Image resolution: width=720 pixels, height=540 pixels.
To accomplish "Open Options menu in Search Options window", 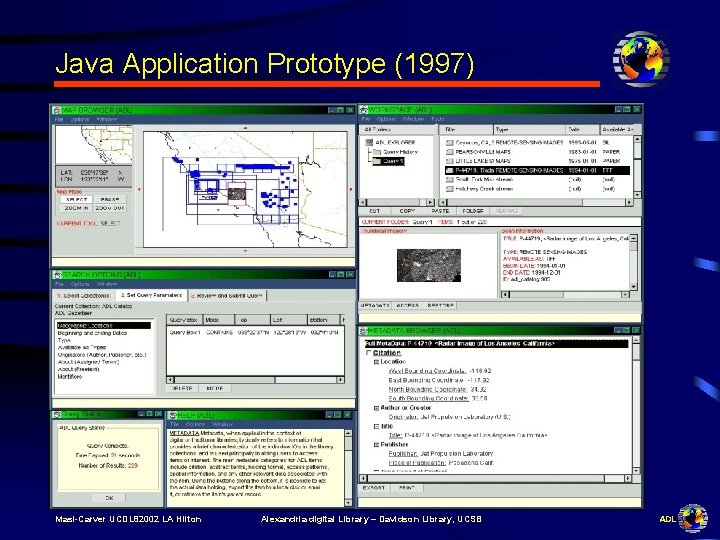I will pos(80,284).
